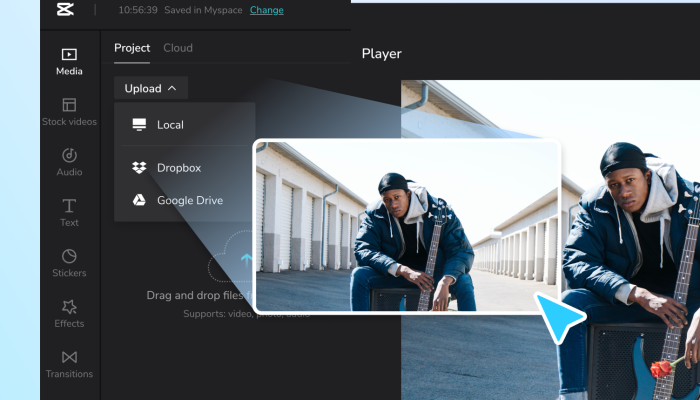Pick Google Drive upload option
Screen dimensions: 700x400
tap(189, 200)
